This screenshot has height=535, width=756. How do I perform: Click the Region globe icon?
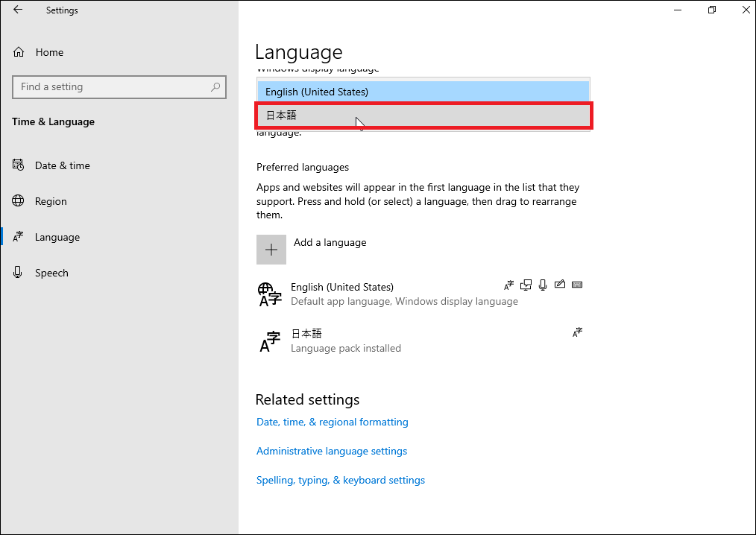(18, 200)
